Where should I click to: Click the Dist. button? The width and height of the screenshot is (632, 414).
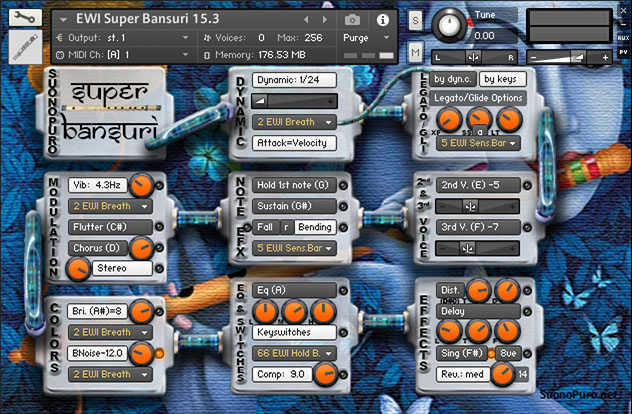pyautogui.click(x=450, y=290)
